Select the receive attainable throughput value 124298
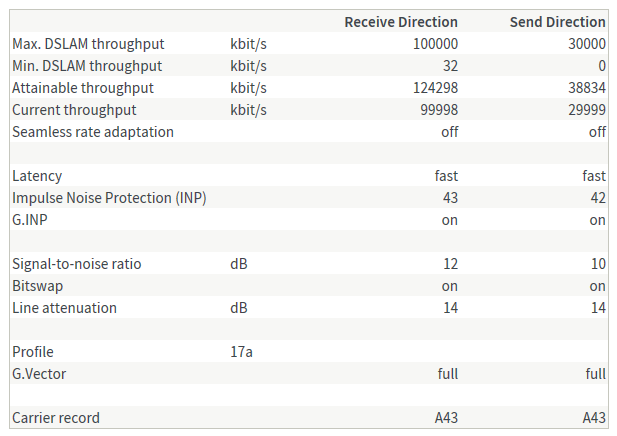617x436 pixels. pyautogui.click(x=435, y=88)
